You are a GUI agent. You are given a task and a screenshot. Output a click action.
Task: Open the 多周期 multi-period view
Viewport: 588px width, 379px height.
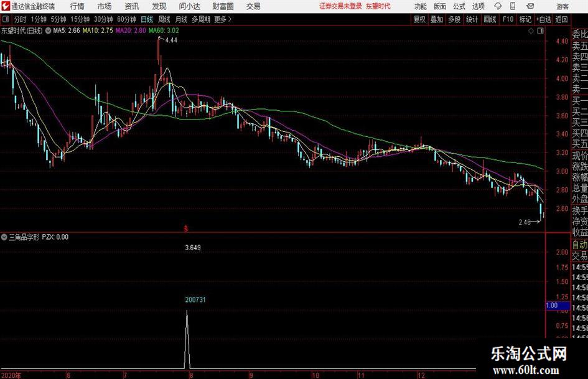pos(201,19)
